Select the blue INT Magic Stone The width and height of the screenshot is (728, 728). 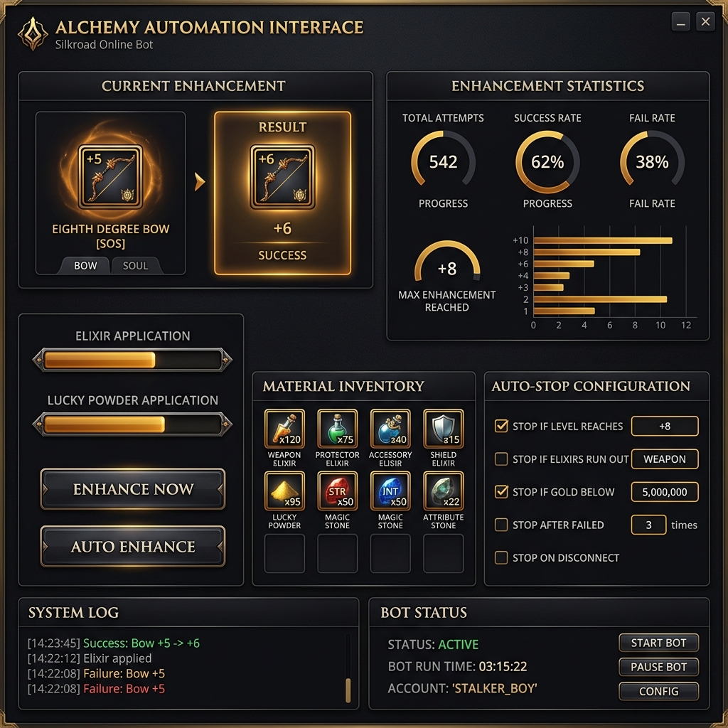(390, 491)
